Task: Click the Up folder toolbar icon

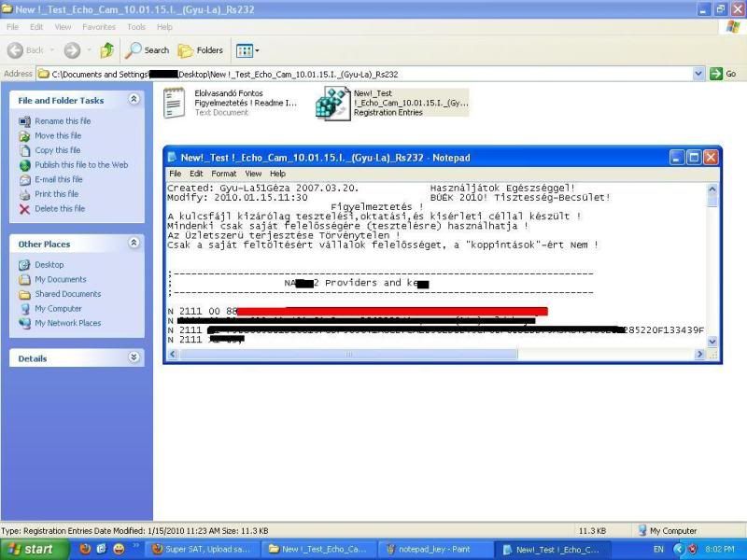Action: (x=106, y=50)
